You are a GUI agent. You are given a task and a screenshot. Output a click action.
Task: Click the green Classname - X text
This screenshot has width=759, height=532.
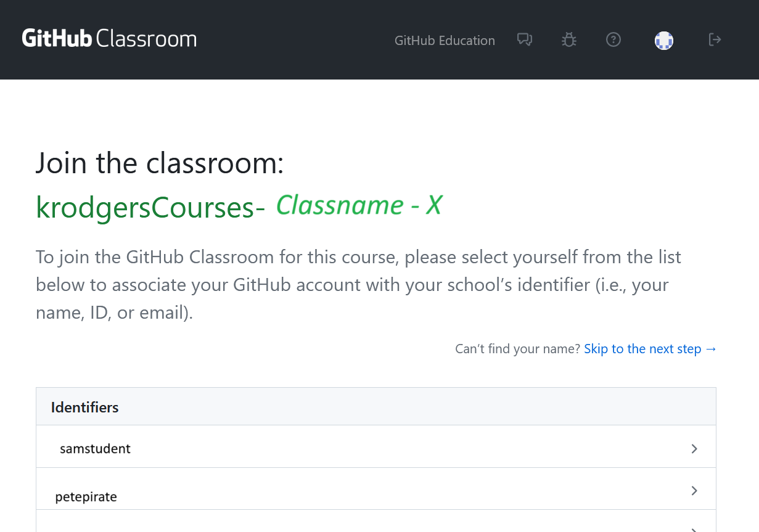point(359,205)
